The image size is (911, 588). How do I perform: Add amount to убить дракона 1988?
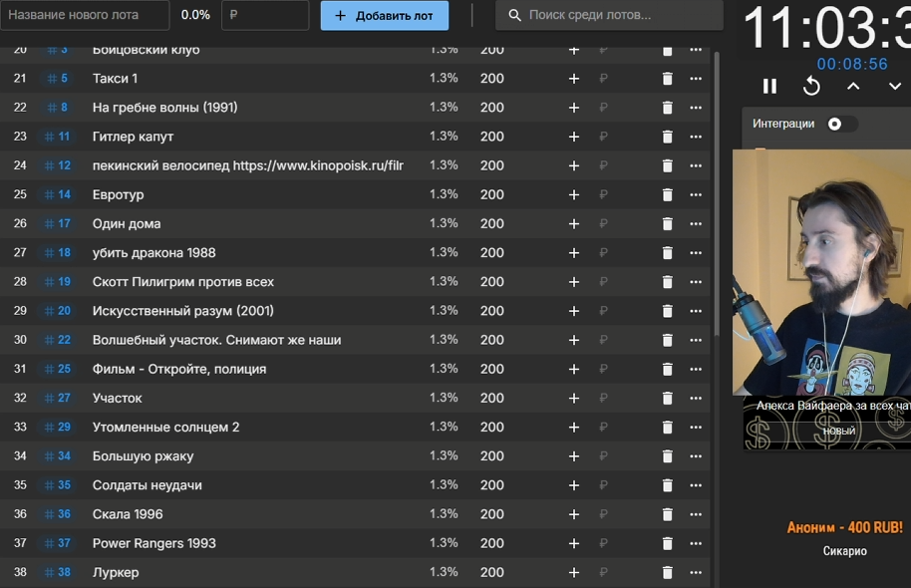(573, 253)
